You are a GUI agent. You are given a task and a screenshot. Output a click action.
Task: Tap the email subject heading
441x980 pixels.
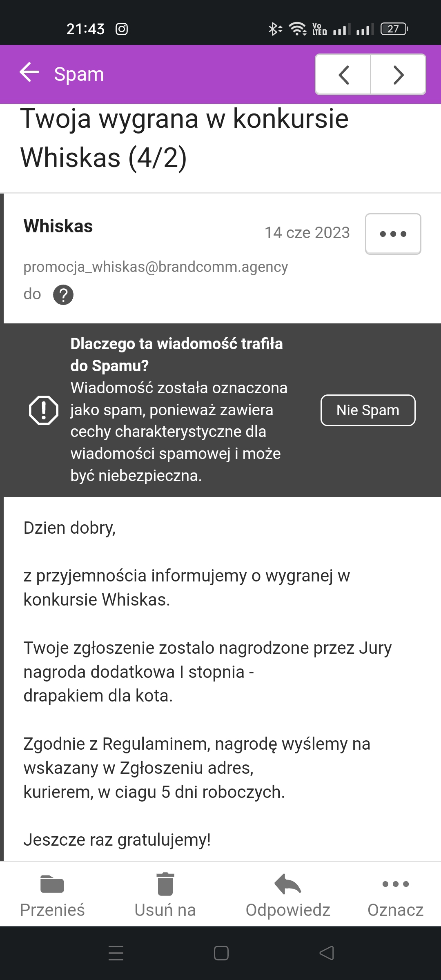pos(185,138)
